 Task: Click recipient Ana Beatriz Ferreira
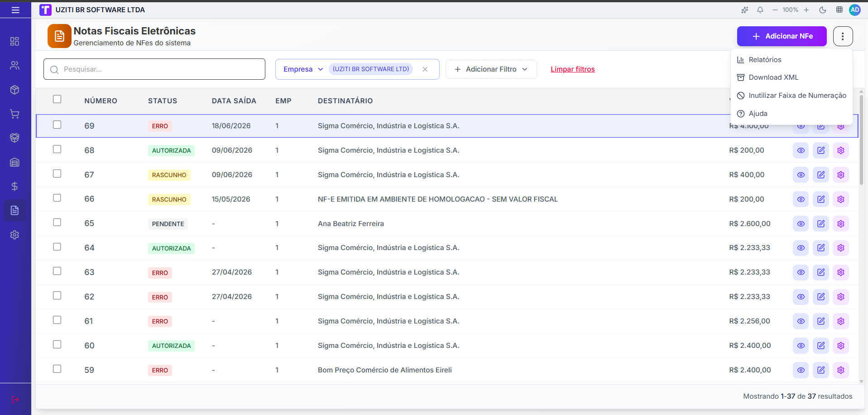pyautogui.click(x=351, y=224)
